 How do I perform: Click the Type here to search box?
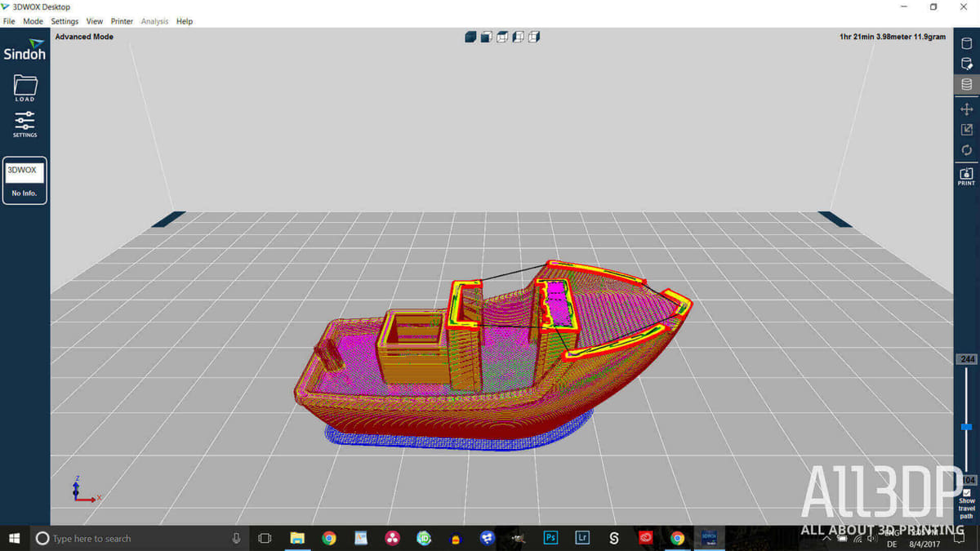[x=139, y=538]
